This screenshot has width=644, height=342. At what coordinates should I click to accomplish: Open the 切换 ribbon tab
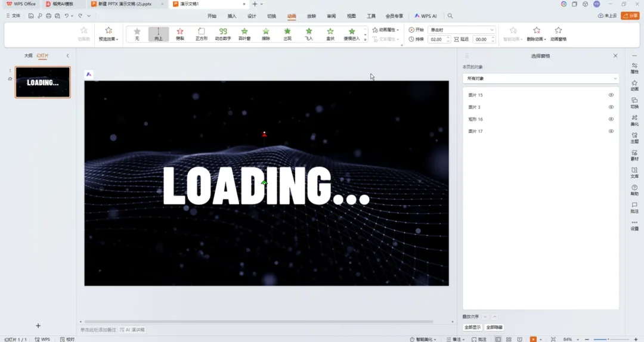tap(271, 16)
